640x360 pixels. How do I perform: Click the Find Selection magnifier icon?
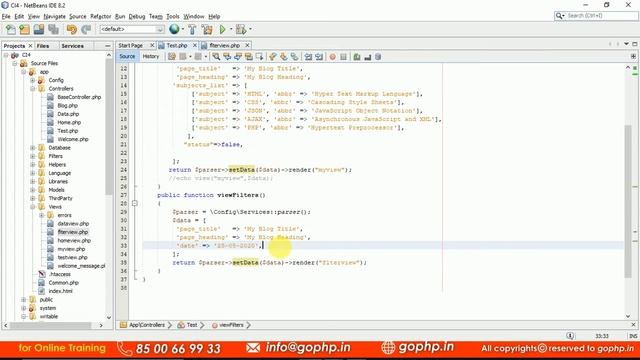pos(216,57)
